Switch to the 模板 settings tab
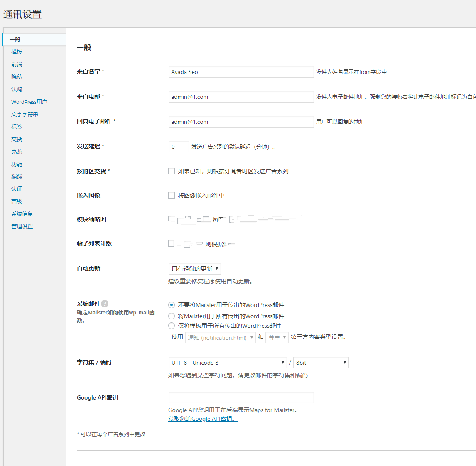476x466 pixels. [17, 52]
